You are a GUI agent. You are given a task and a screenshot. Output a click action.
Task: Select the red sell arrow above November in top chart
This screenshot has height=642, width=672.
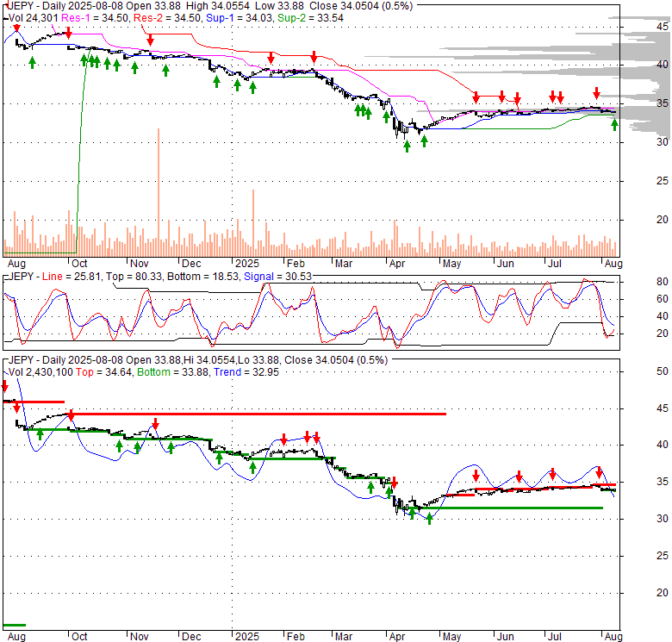(150, 40)
